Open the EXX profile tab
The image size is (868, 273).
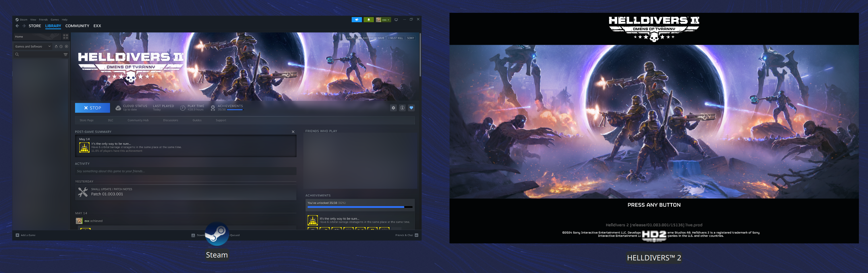click(x=98, y=26)
